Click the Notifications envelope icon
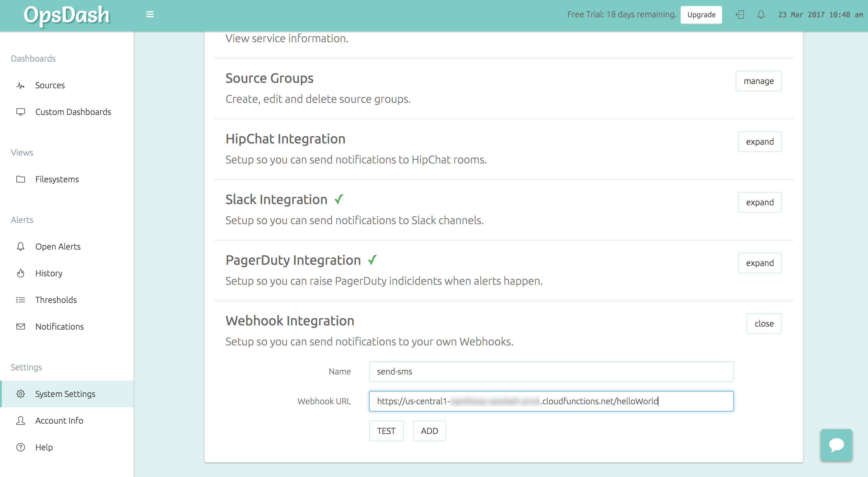The width and height of the screenshot is (868, 477). pos(21,326)
